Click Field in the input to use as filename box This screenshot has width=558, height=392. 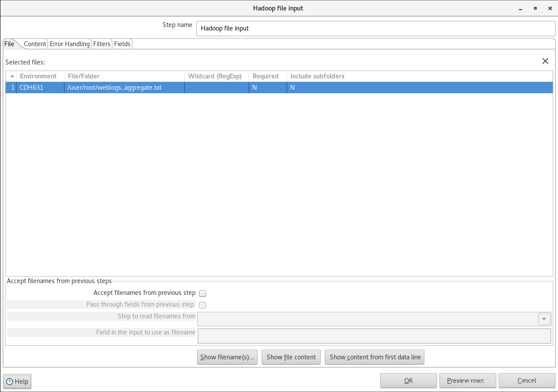[374, 336]
